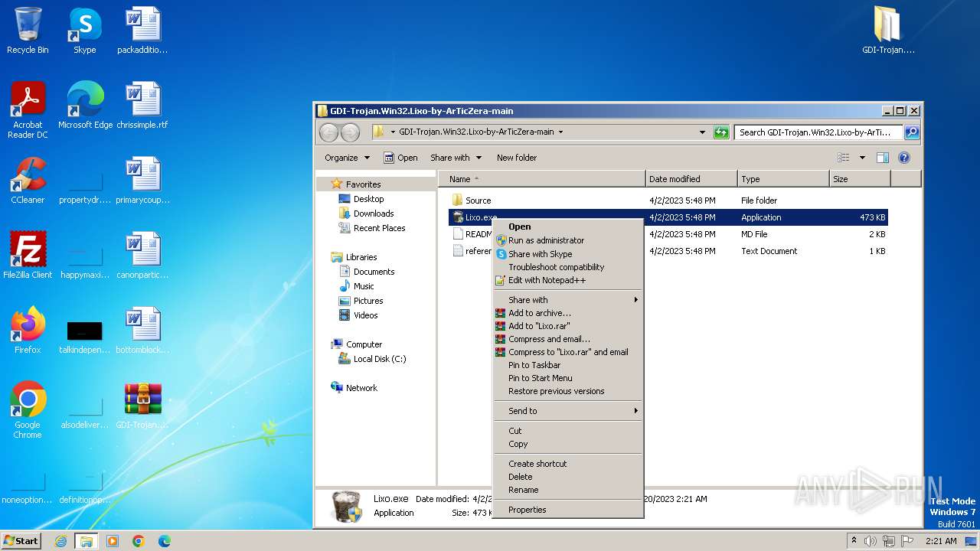Sort by Type column header
This screenshot has height=551, width=980.
click(x=784, y=179)
